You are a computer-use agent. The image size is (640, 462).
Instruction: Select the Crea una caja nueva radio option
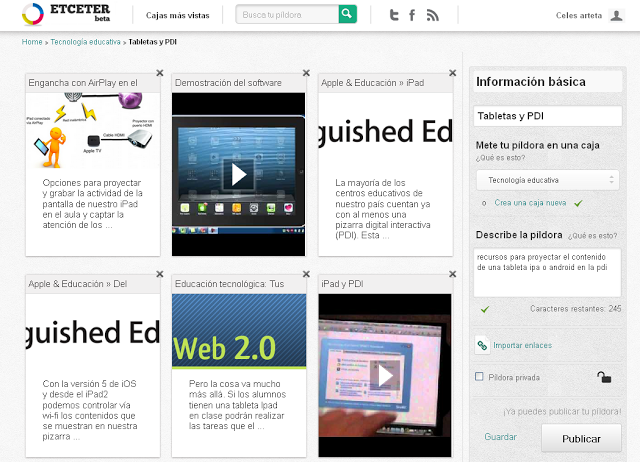(x=484, y=203)
